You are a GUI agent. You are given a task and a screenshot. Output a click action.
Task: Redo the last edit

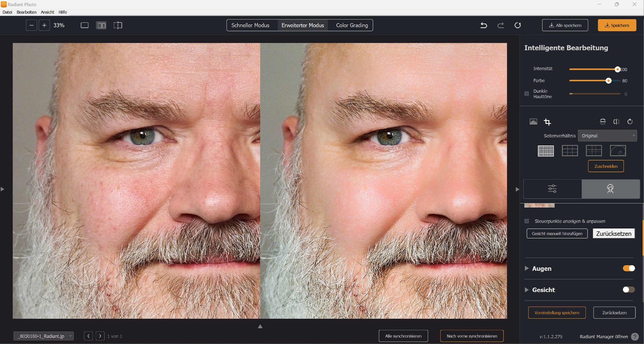click(x=501, y=25)
